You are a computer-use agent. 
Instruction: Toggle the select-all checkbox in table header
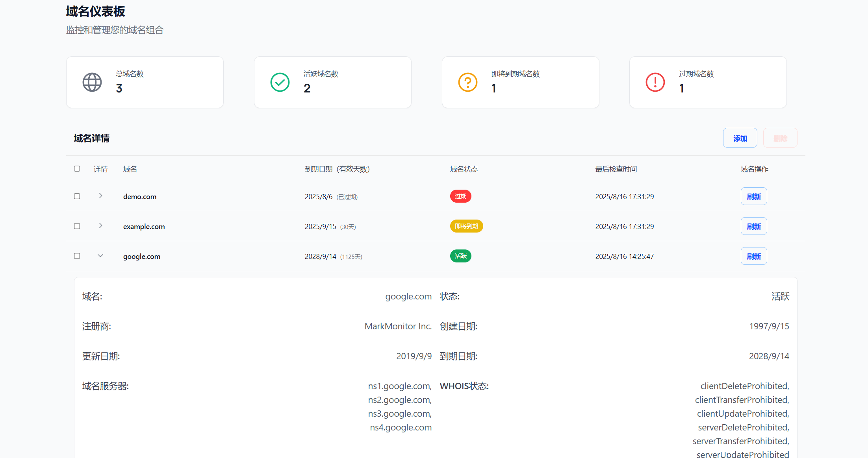pos(77,169)
